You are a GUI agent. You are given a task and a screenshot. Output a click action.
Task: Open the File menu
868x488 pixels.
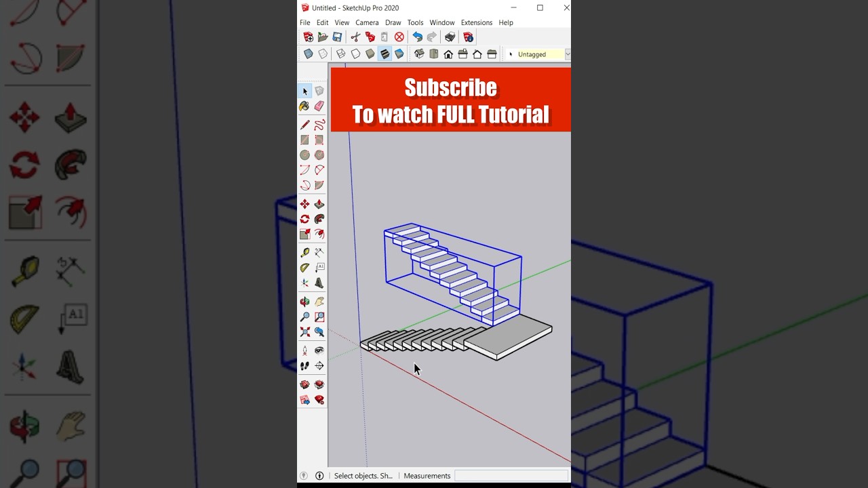click(x=305, y=22)
